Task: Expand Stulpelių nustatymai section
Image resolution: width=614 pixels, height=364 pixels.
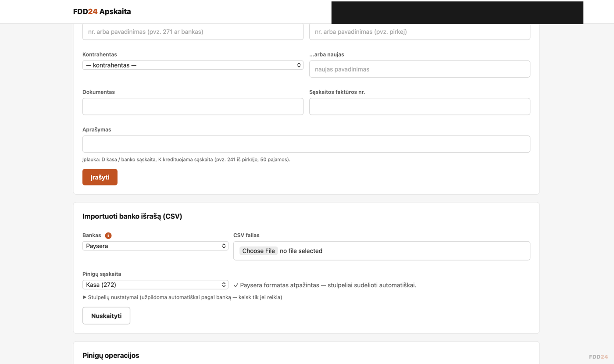Action: click(182, 297)
